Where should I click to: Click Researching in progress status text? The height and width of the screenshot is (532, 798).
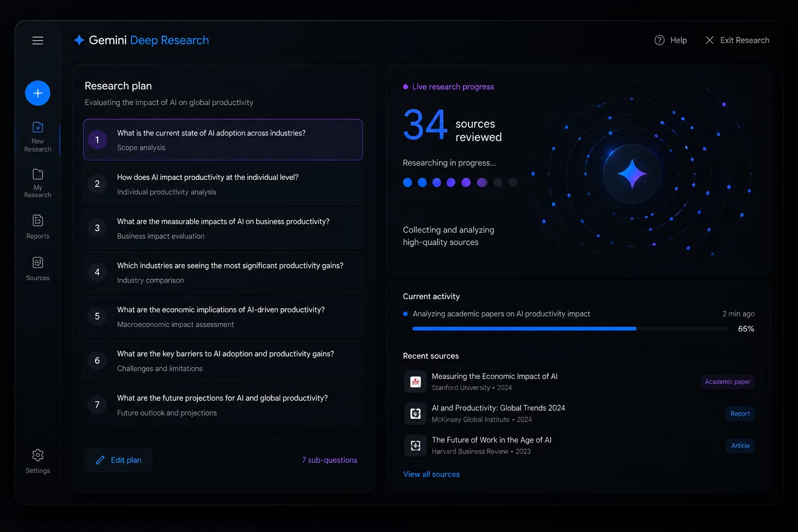pyautogui.click(x=449, y=163)
